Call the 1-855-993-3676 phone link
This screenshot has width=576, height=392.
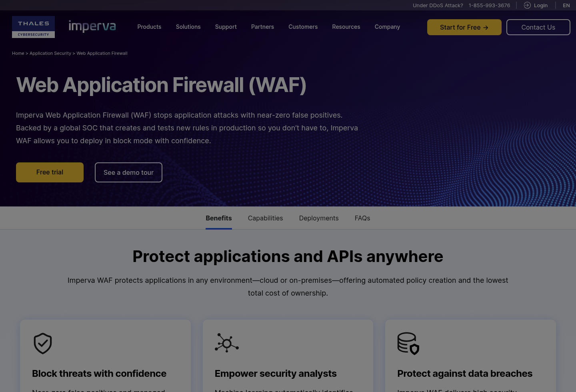490,5
